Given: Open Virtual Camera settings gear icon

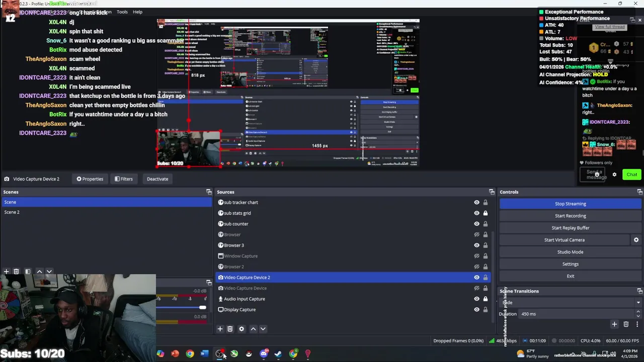Looking at the screenshot, I should [x=636, y=240].
